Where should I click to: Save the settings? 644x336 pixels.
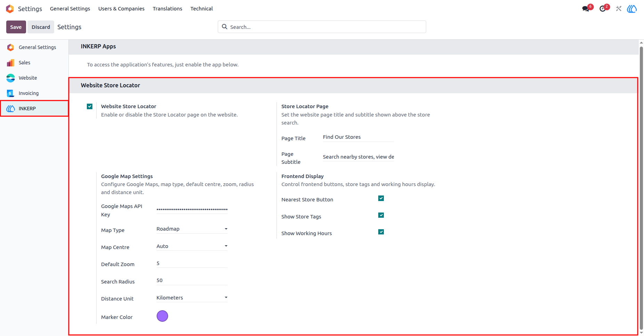click(16, 27)
